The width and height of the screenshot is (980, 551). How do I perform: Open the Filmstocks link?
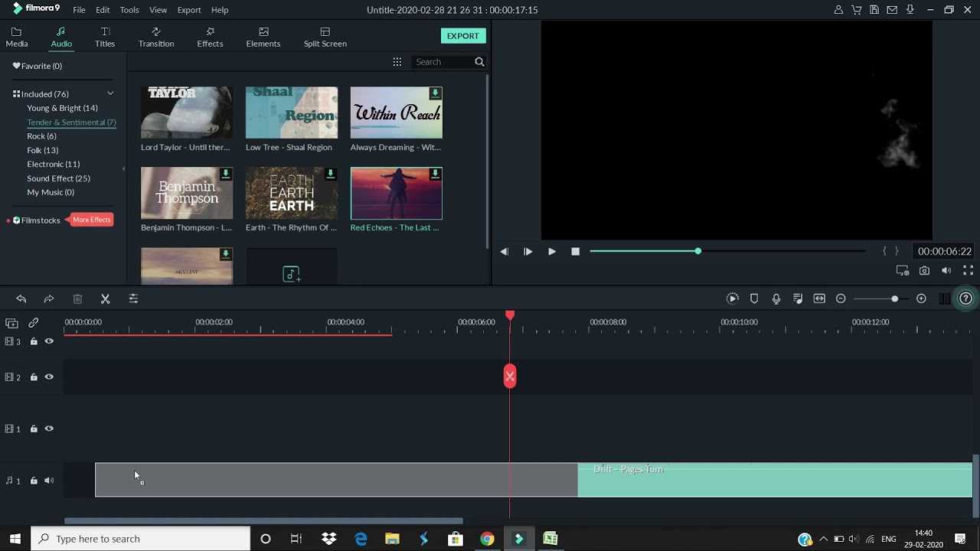(x=41, y=220)
